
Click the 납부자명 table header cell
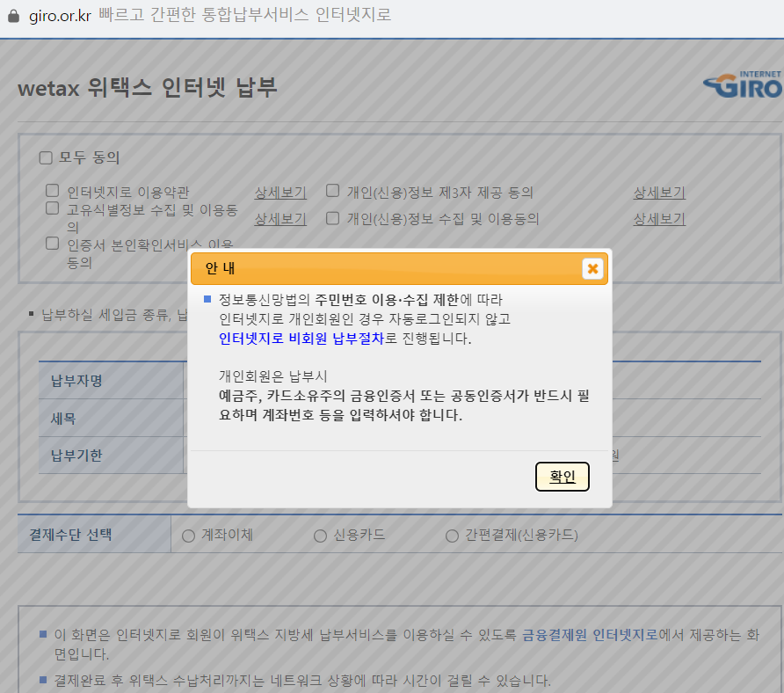[111, 380]
